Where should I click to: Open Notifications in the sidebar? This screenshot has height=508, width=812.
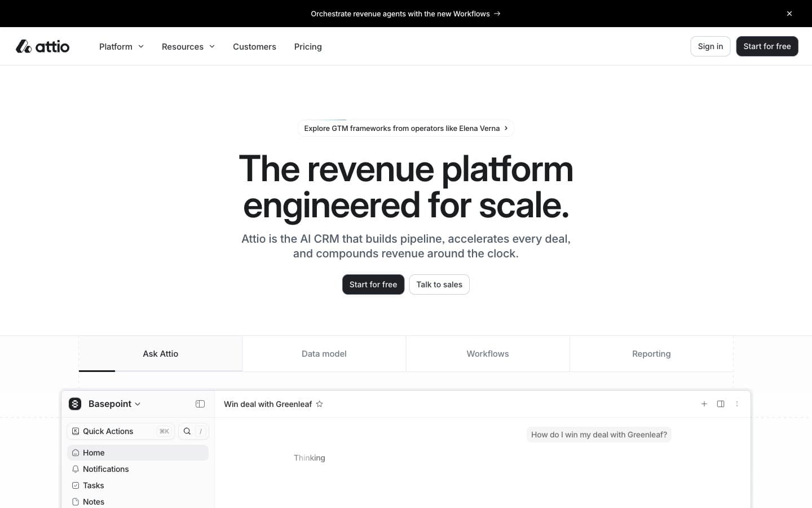(x=138, y=469)
